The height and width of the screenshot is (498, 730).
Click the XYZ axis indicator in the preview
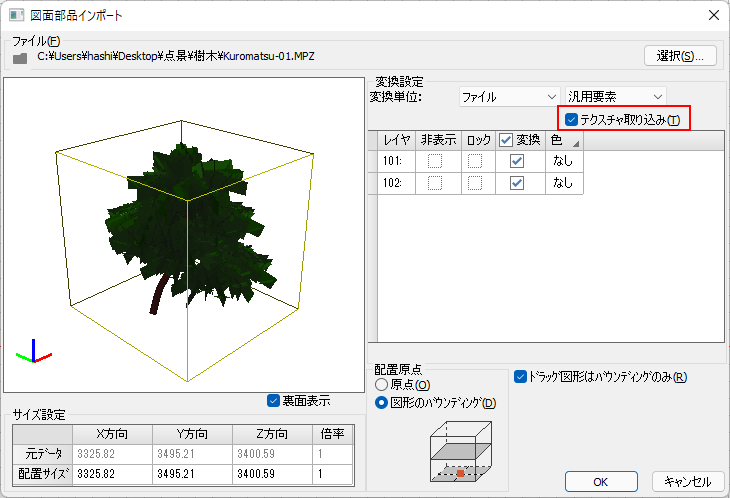pos(34,351)
